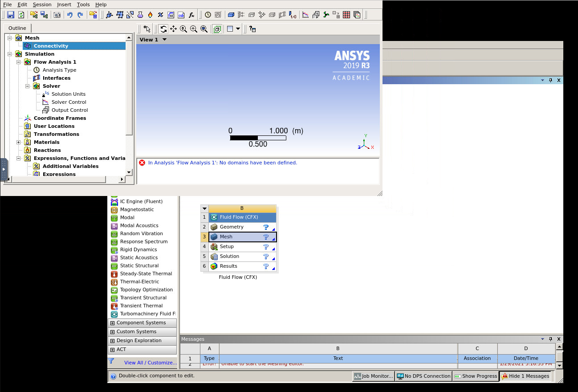
Task: Click the Outline vertical scrollbar down arrow
Action: click(x=129, y=172)
